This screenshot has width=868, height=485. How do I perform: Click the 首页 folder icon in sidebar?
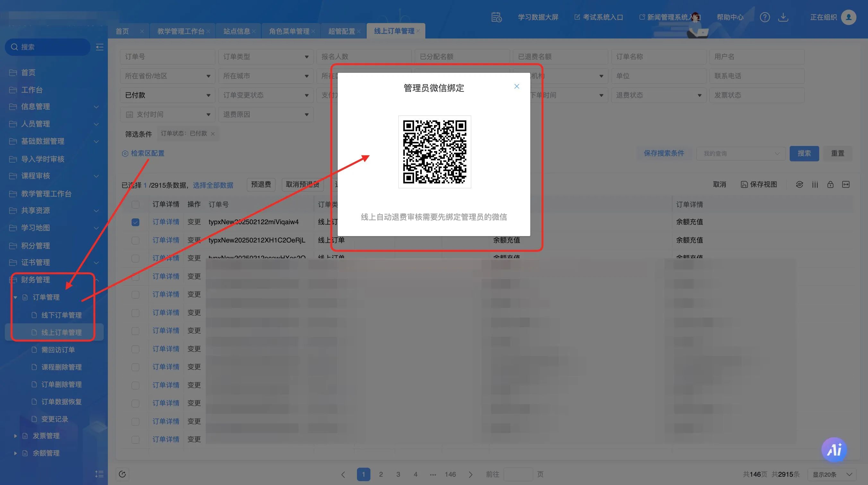click(x=13, y=72)
